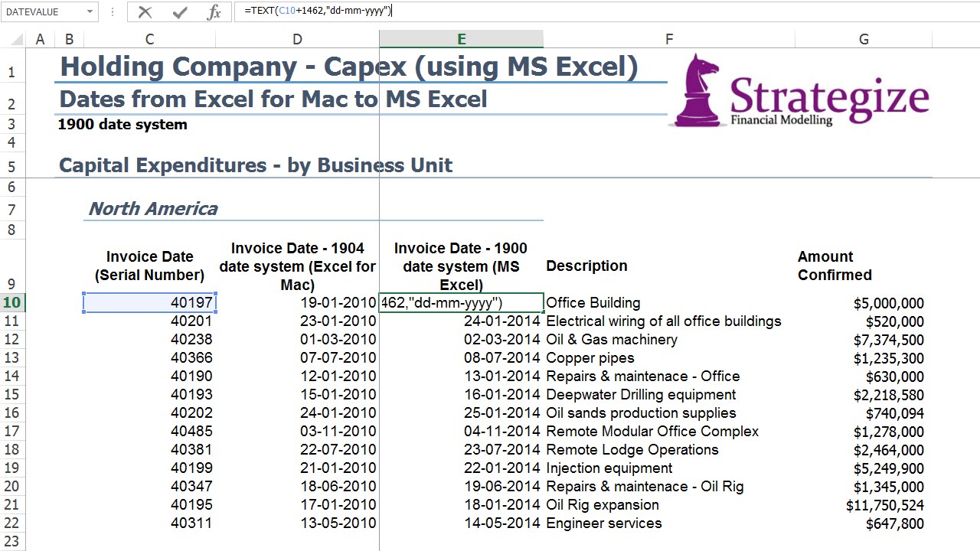Select the $11,750,524 amount cell

click(x=884, y=505)
